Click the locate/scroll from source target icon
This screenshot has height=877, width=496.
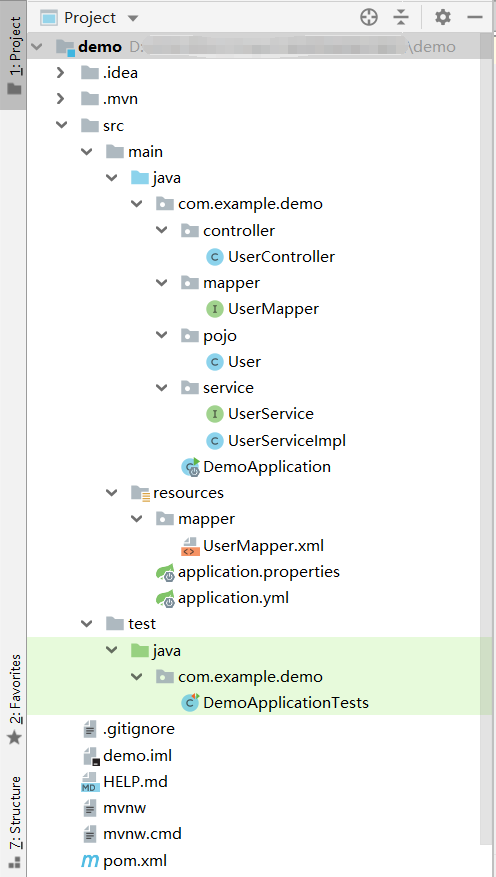[x=369, y=17]
